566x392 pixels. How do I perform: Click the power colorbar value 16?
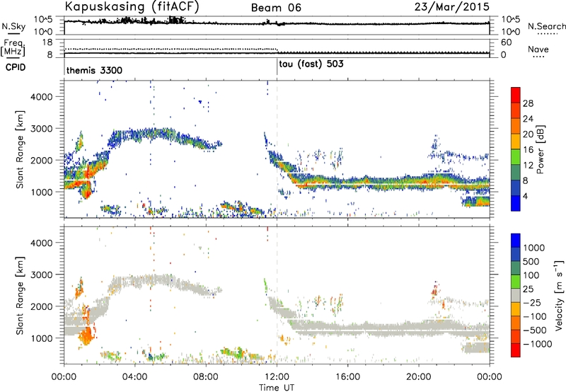pyautogui.click(x=528, y=150)
